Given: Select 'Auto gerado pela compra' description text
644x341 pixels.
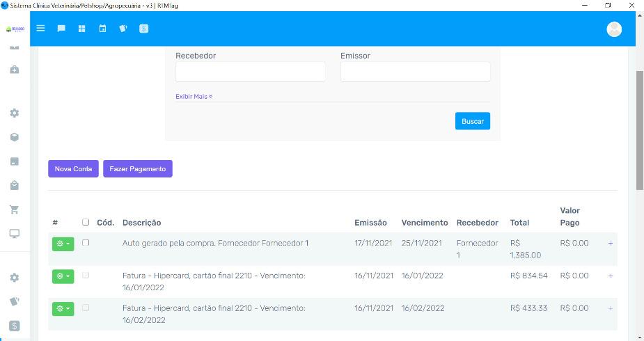Looking at the screenshot, I should coord(215,243).
